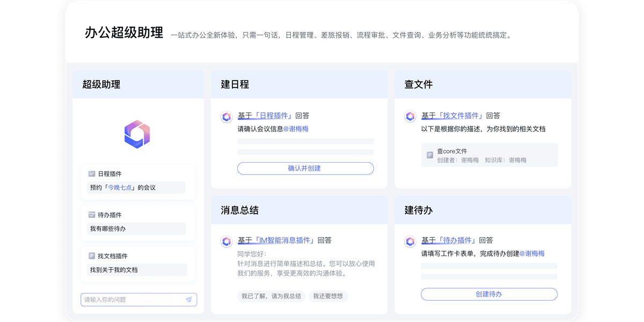Screen dimensions: 644x322
Task: Click the 待办插件 label in left panel
Action: [109, 215]
